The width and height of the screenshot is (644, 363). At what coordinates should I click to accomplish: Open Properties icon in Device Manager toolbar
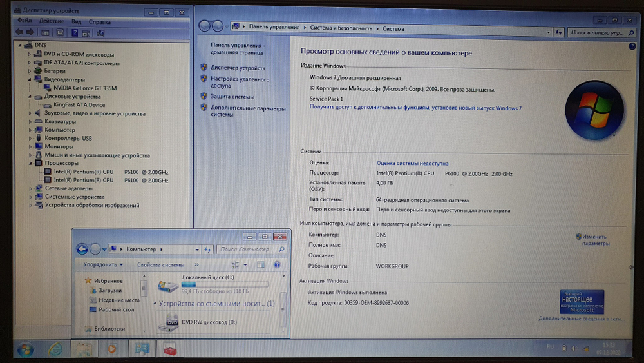coord(60,33)
